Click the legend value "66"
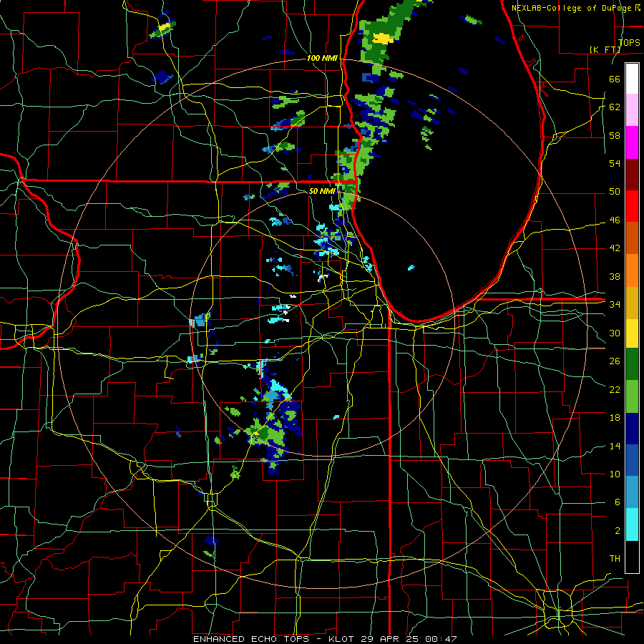Image resolution: width=644 pixels, height=644 pixels. click(615, 79)
